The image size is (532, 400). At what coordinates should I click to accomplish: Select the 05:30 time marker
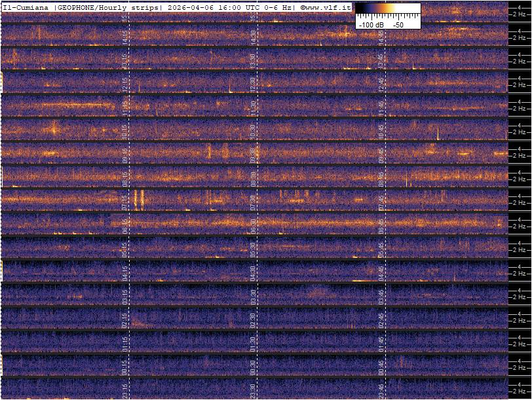click(254, 249)
